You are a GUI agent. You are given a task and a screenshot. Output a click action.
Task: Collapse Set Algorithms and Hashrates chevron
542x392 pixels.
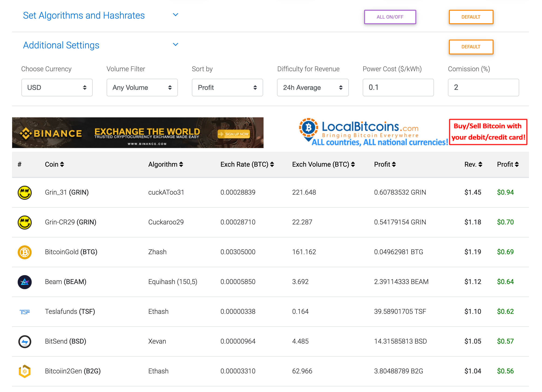(176, 15)
